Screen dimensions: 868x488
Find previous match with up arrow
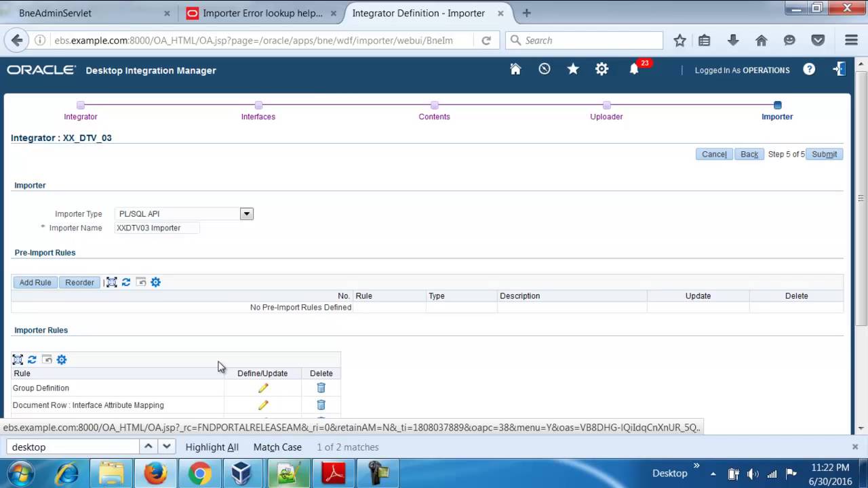pyautogui.click(x=148, y=447)
